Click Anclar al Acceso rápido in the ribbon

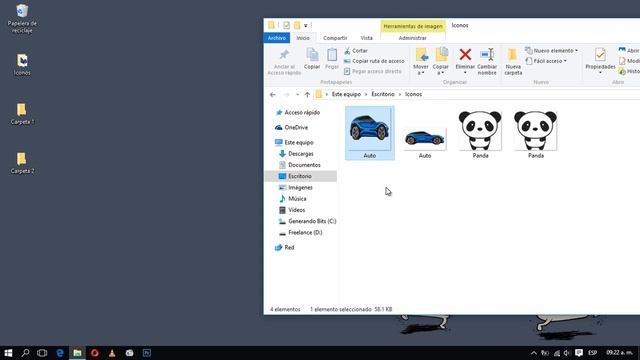284,62
